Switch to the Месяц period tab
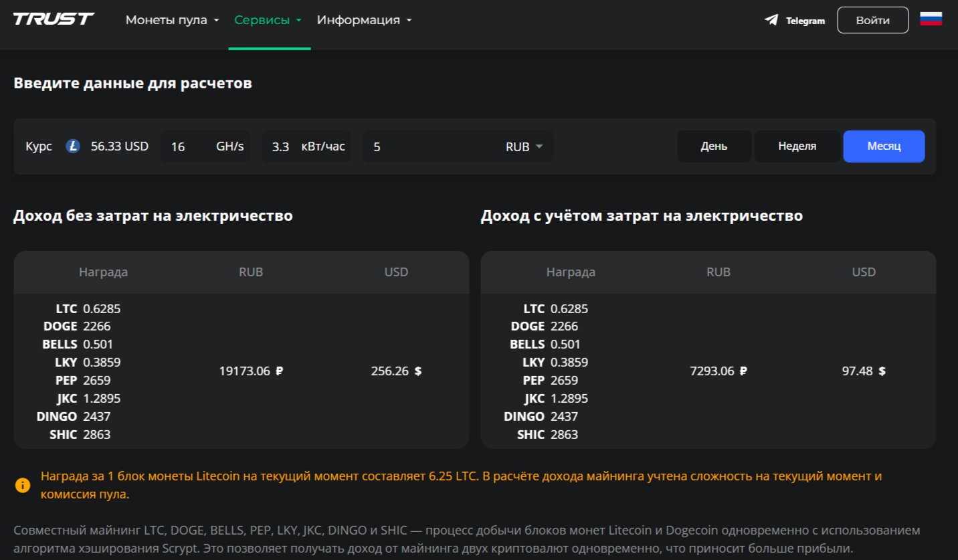Image resolution: width=958 pixels, height=560 pixels. point(884,146)
